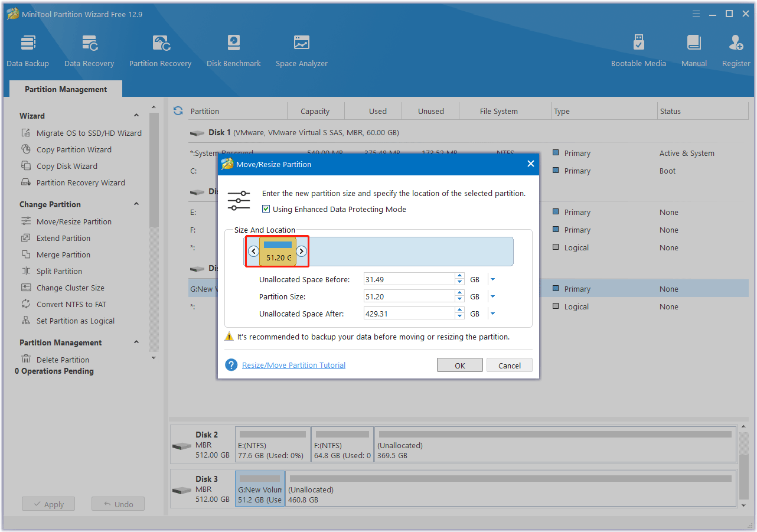Collapse the Partition Management sidebar section
Viewport: 757px width, 532px height.
(x=136, y=342)
